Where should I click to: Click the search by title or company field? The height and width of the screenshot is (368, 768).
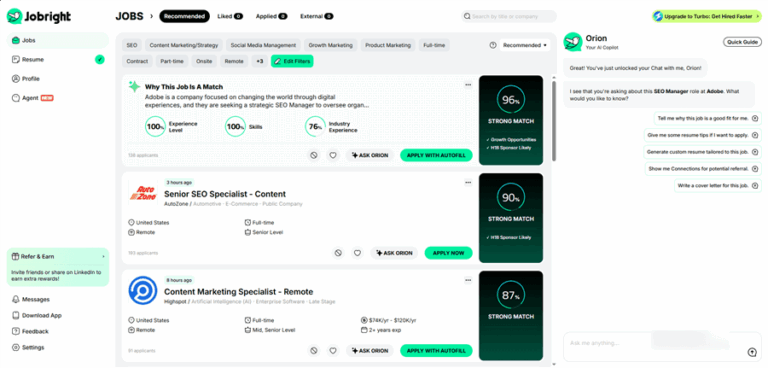tap(508, 16)
